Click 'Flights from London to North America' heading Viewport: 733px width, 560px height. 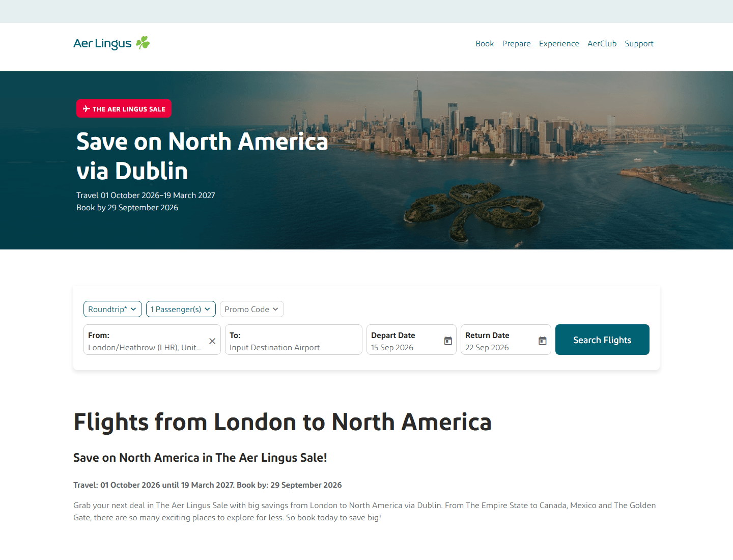click(283, 422)
